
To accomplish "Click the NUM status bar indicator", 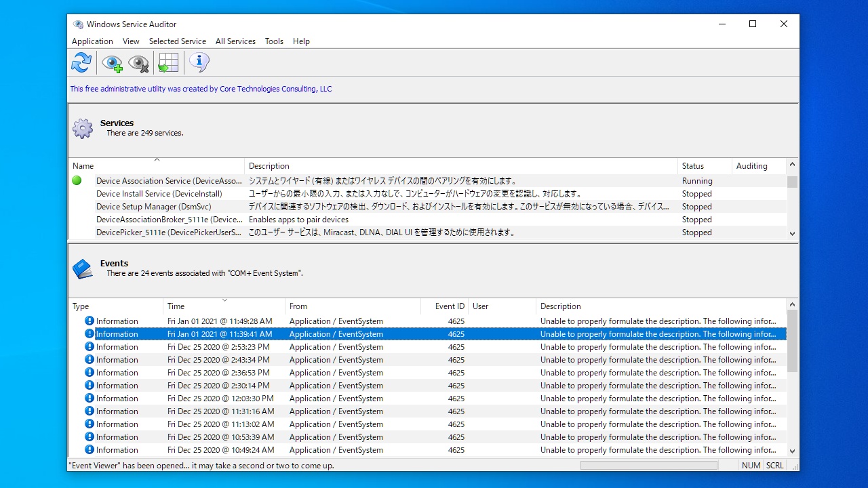I will (751, 466).
